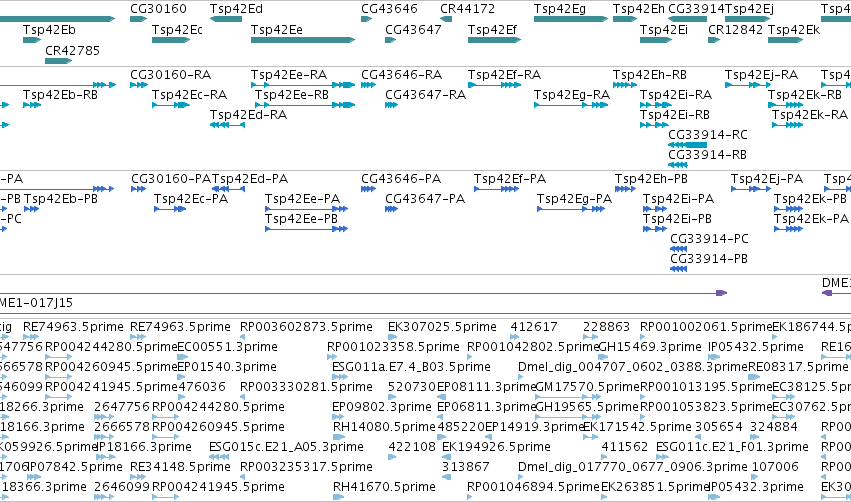Select the RP003602873.5prime EST label

[306, 327]
